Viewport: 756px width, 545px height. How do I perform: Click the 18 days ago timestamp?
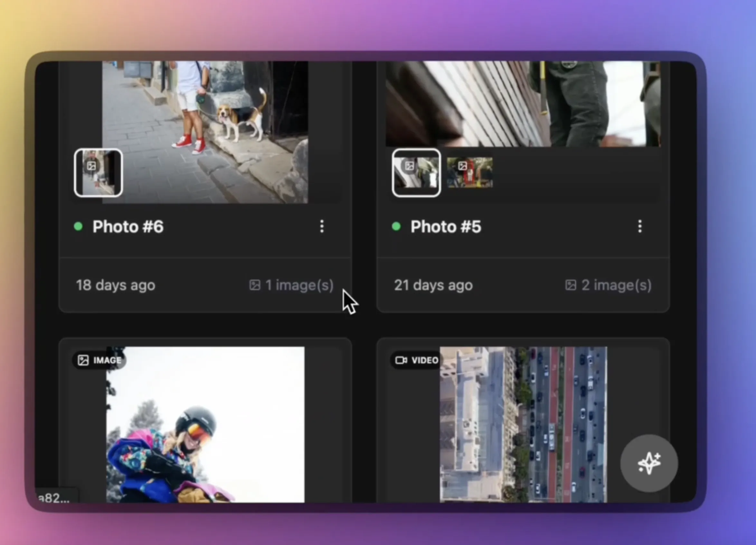pyautogui.click(x=116, y=285)
